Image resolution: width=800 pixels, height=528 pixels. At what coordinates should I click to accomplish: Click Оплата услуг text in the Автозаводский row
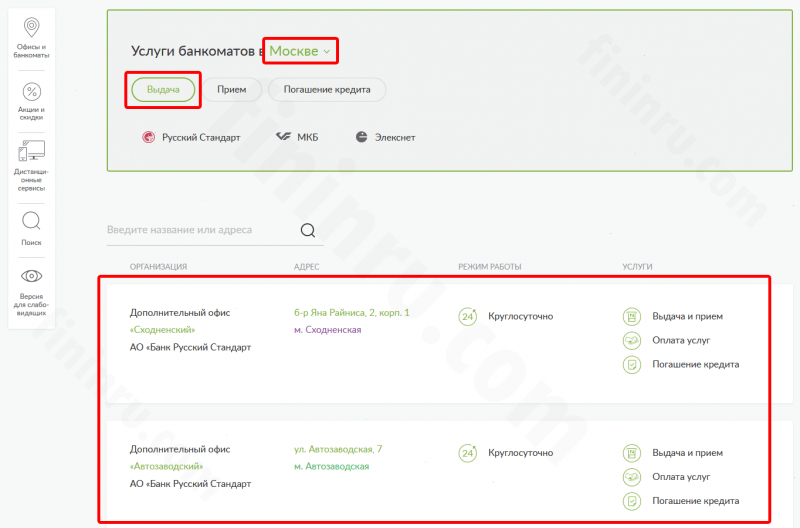(x=681, y=477)
